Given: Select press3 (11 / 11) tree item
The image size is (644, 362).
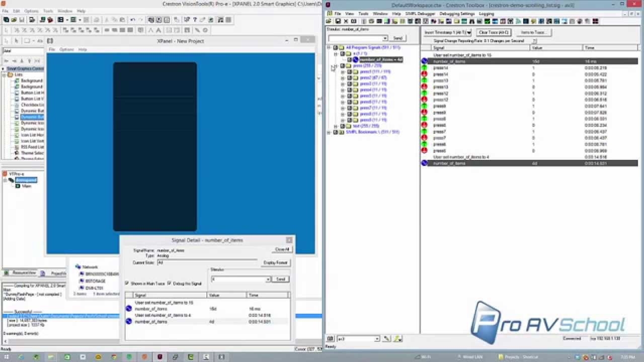Looking at the screenshot, I should 373,84.
